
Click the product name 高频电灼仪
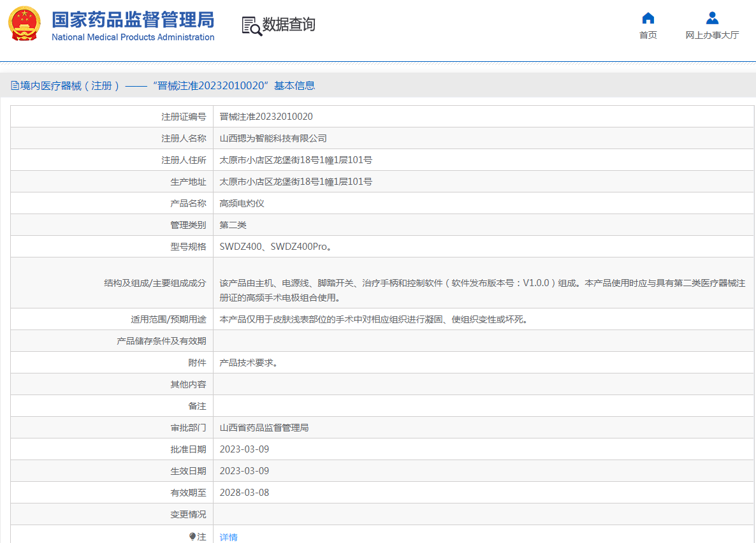click(242, 203)
